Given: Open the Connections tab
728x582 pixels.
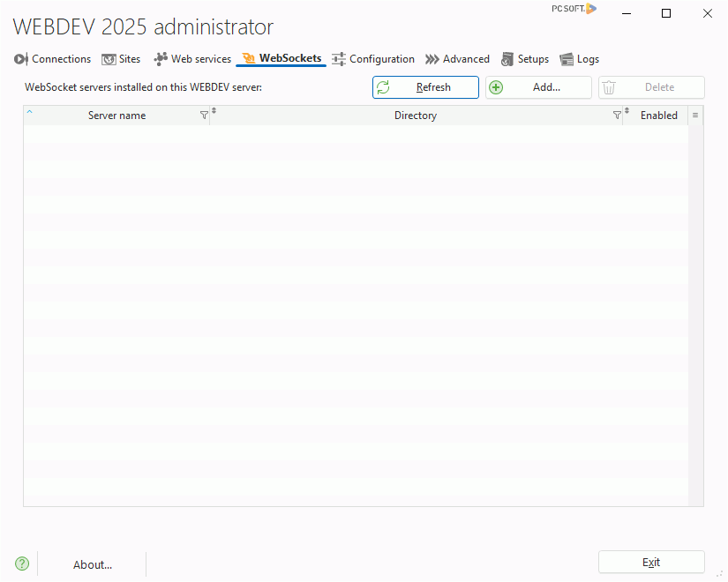Looking at the screenshot, I should pos(52,59).
